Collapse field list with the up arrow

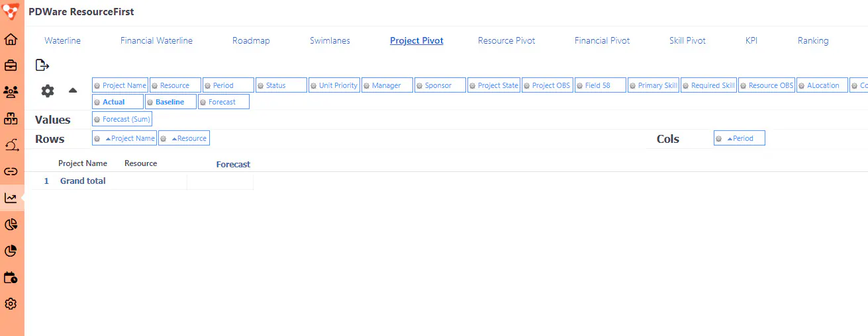click(x=73, y=91)
